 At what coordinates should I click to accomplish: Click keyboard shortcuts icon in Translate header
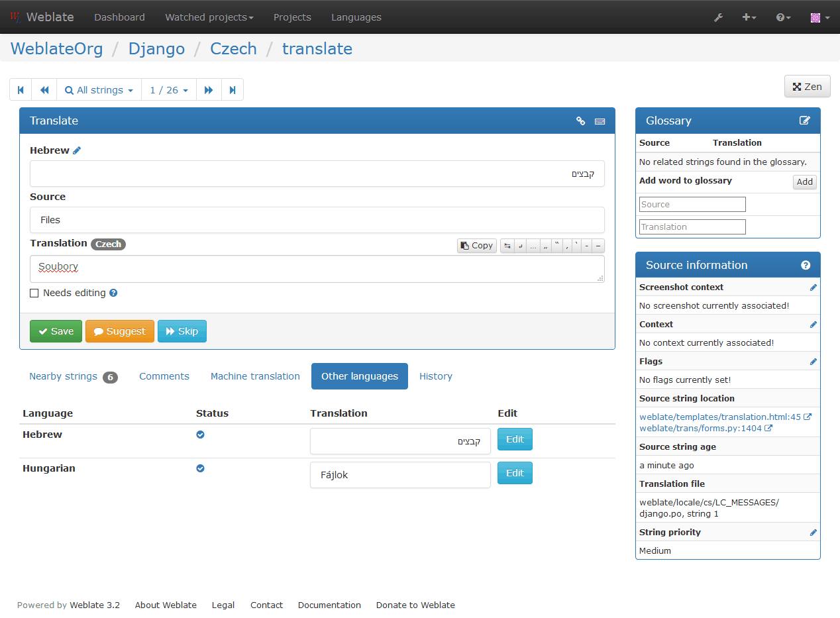coord(600,121)
